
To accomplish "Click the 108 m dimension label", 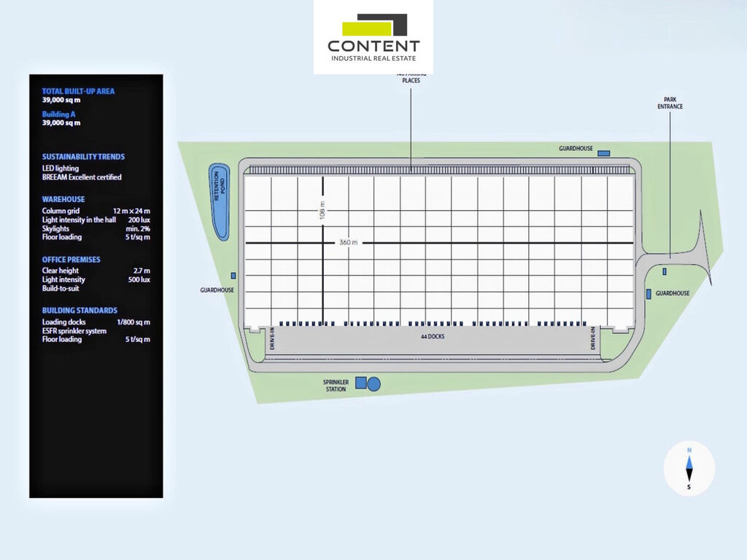I will 322,211.
